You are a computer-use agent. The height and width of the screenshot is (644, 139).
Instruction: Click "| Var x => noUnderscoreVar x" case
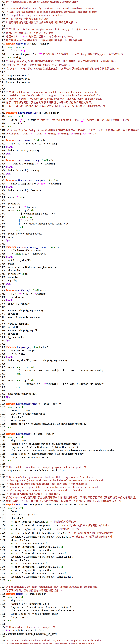click(27, 414)
